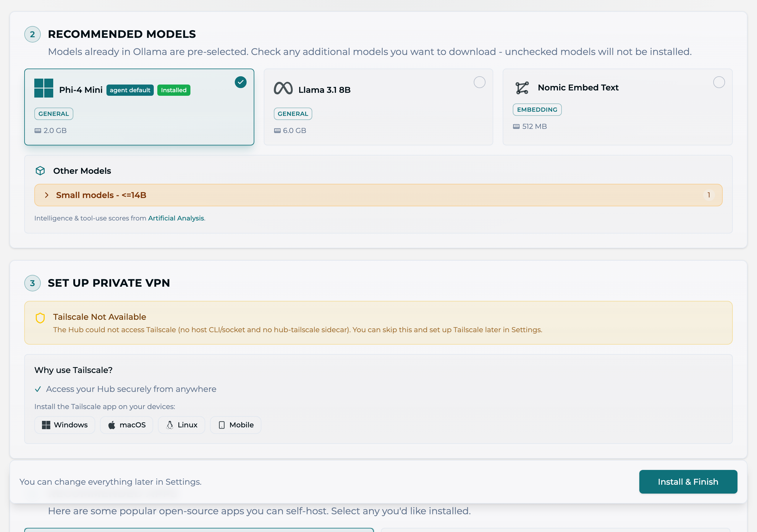Open the macOS Tailscale download button
The height and width of the screenshot is (532, 757).
tap(127, 425)
